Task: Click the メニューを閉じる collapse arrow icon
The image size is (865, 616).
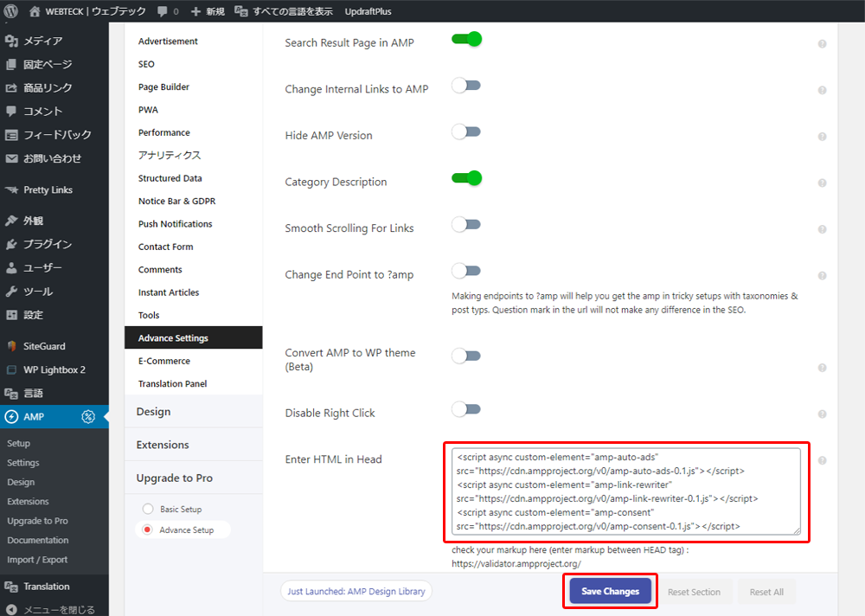Action: (11, 609)
